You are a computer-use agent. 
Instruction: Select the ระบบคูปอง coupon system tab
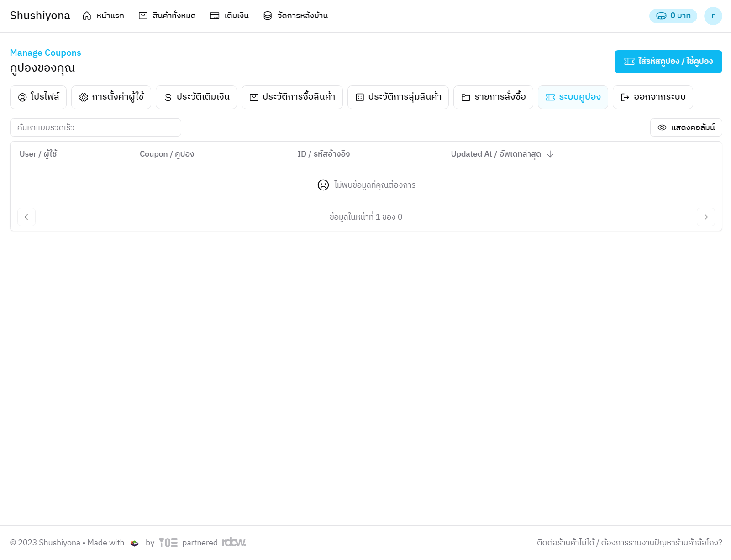573,97
